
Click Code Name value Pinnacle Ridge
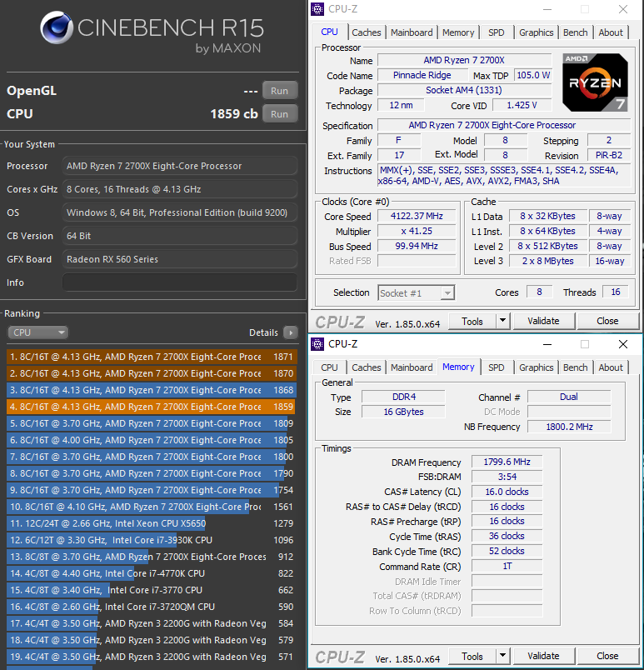click(x=422, y=75)
